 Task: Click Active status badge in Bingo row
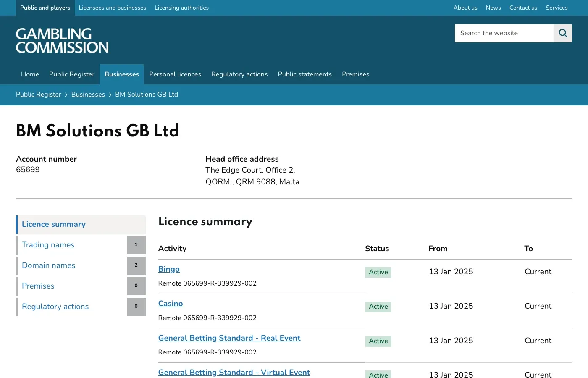click(x=378, y=272)
